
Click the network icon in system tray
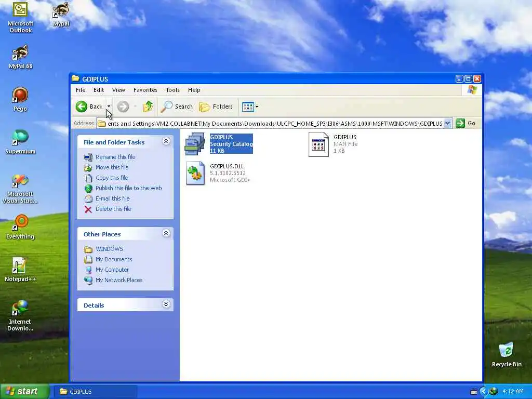(x=494, y=392)
